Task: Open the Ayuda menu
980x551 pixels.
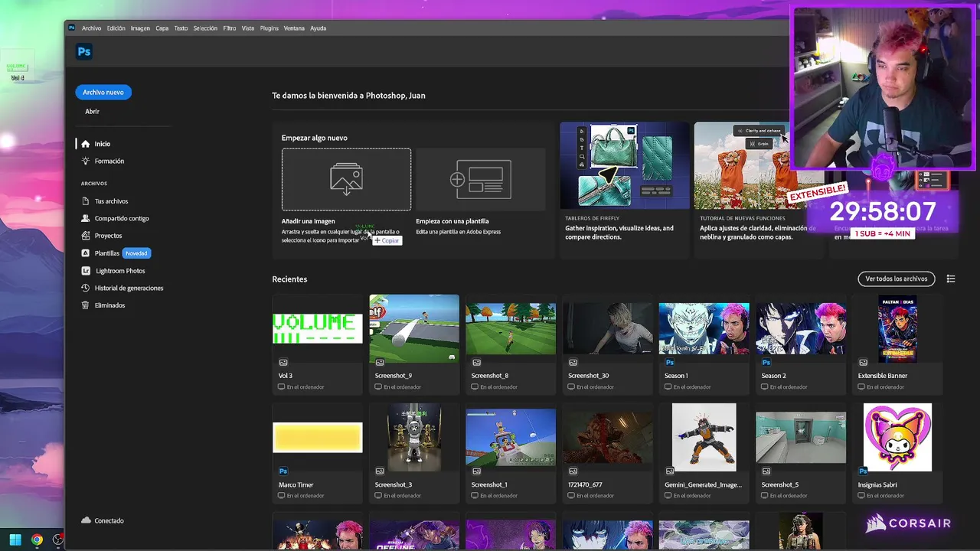Action: click(318, 28)
